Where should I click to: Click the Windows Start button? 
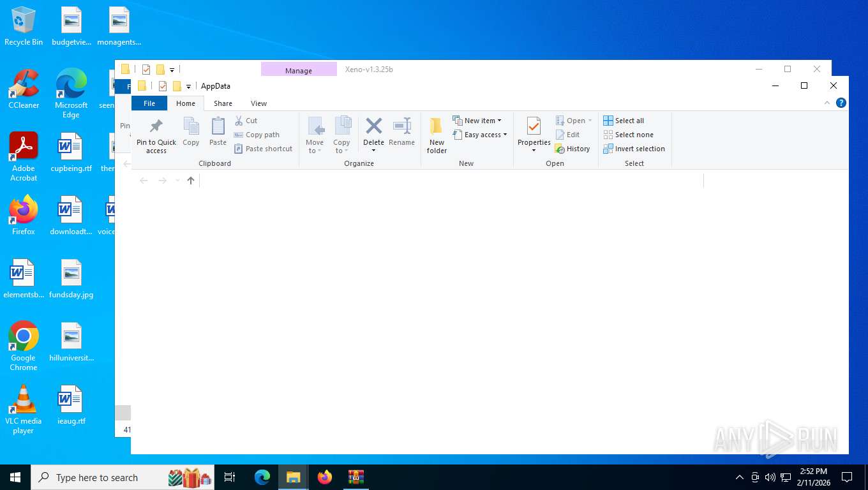(x=15, y=477)
